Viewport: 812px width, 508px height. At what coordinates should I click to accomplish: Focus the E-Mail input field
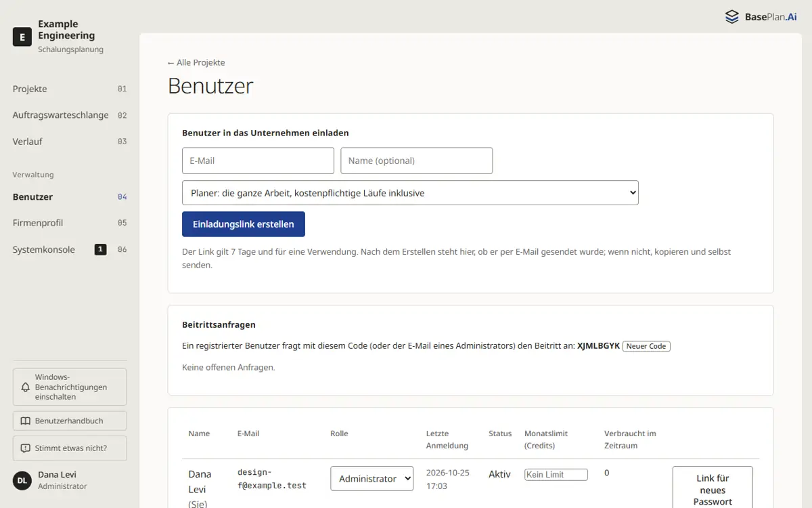tap(258, 161)
